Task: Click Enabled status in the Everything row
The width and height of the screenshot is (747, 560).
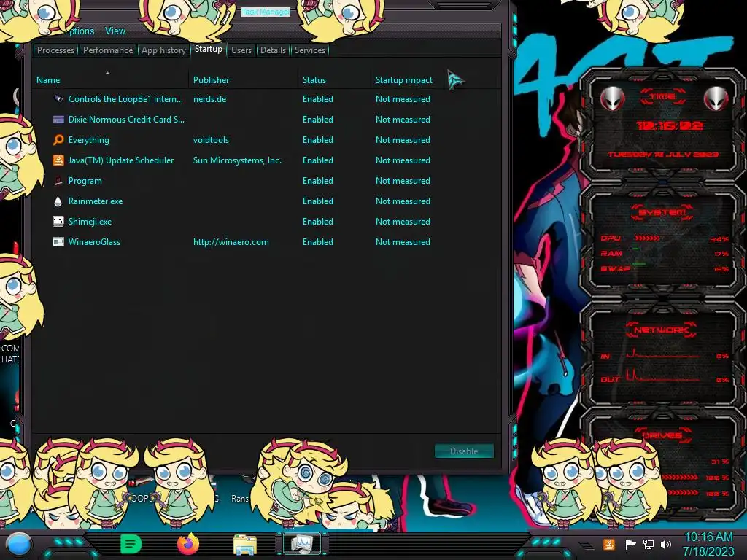Action: [x=318, y=140]
